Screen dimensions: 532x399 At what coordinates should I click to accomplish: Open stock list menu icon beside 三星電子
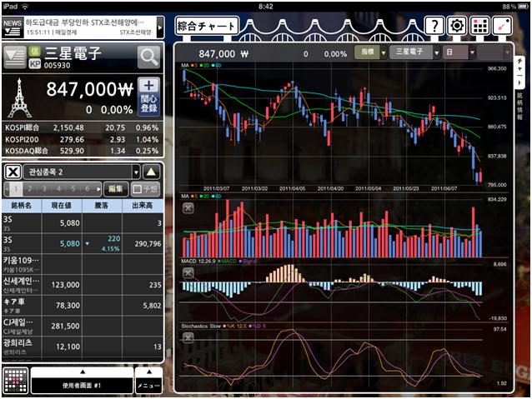coord(15,57)
